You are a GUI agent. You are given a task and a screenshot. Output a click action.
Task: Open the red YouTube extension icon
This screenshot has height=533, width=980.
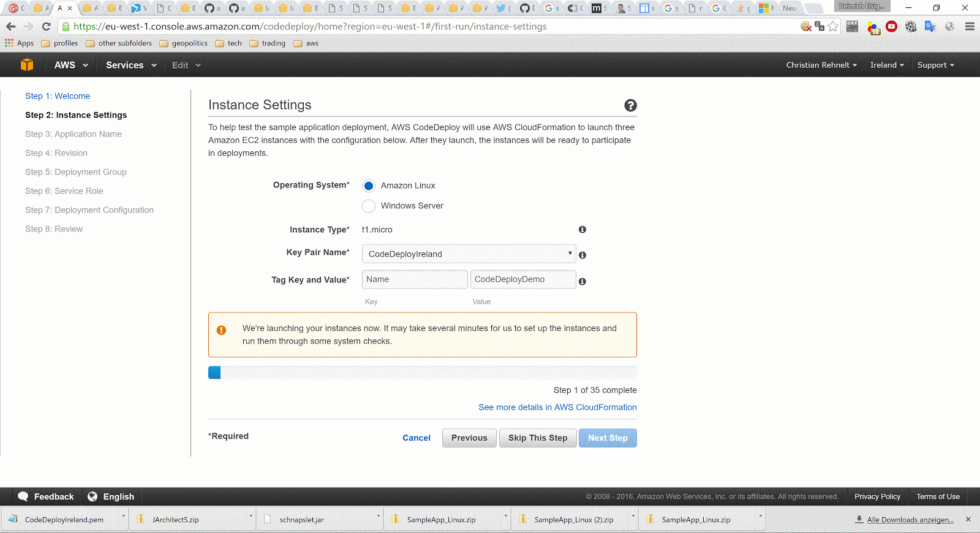[x=892, y=26]
